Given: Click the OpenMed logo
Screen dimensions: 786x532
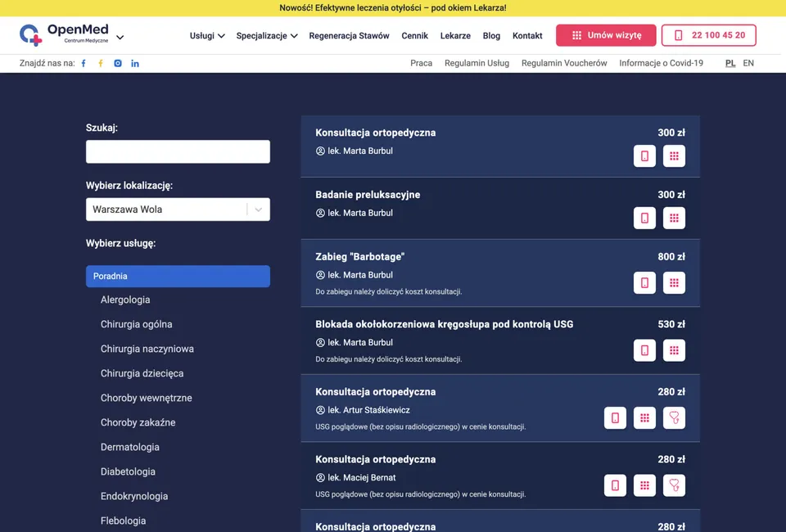Looking at the screenshot, I should point(64,35).
